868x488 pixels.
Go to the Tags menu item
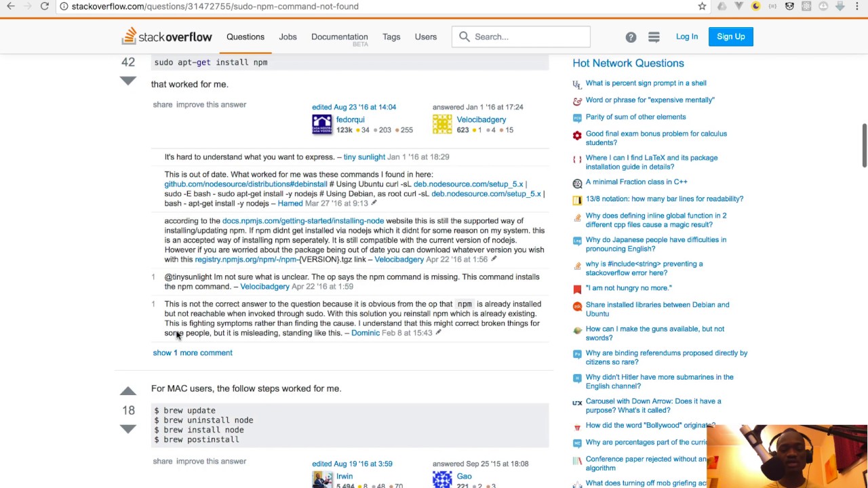[391, 37]
